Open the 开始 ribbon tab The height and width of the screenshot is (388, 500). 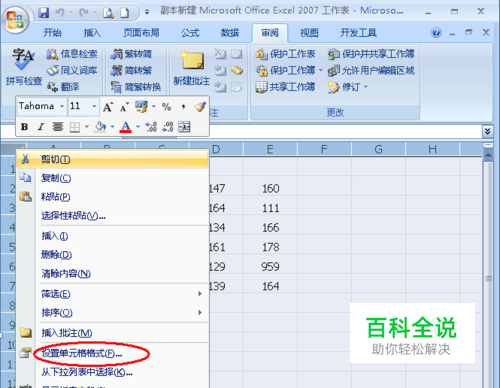(52, 33)
